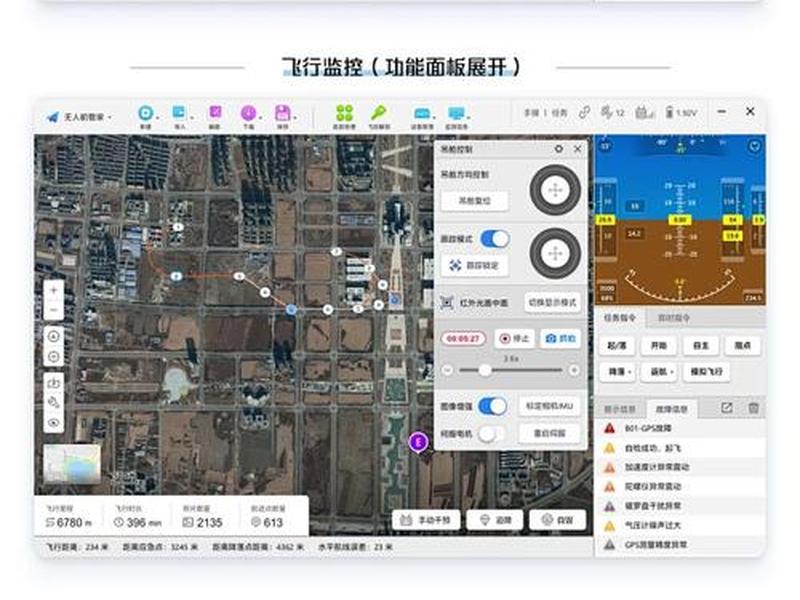Switch to the 故障信息 tab
Viewport: 800px width, 600px height.
point(672,409)
